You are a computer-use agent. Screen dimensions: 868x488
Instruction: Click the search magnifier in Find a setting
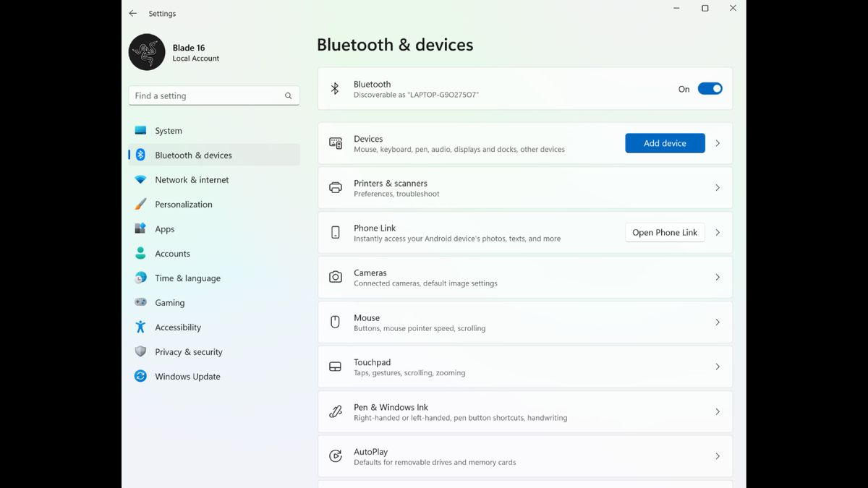tap(288, 95)
